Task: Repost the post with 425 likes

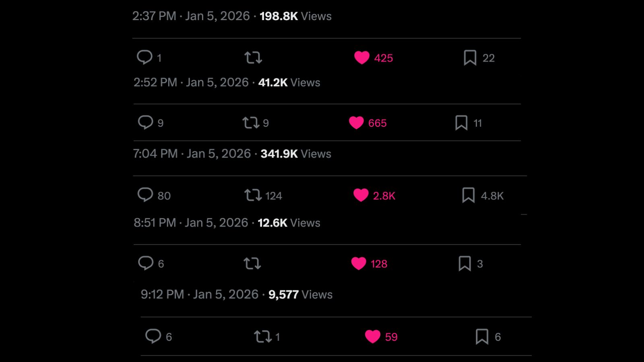Action: [x=253, y=58]
